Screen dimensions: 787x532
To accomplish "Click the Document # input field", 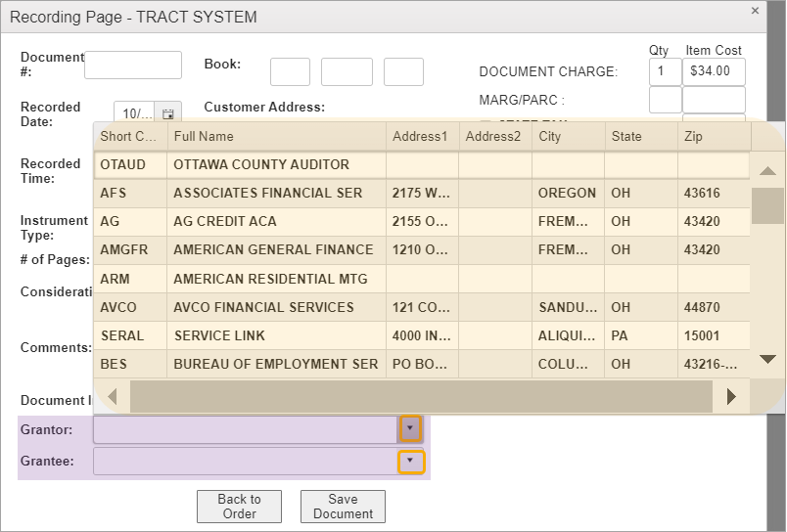I will tap(133, 66).
